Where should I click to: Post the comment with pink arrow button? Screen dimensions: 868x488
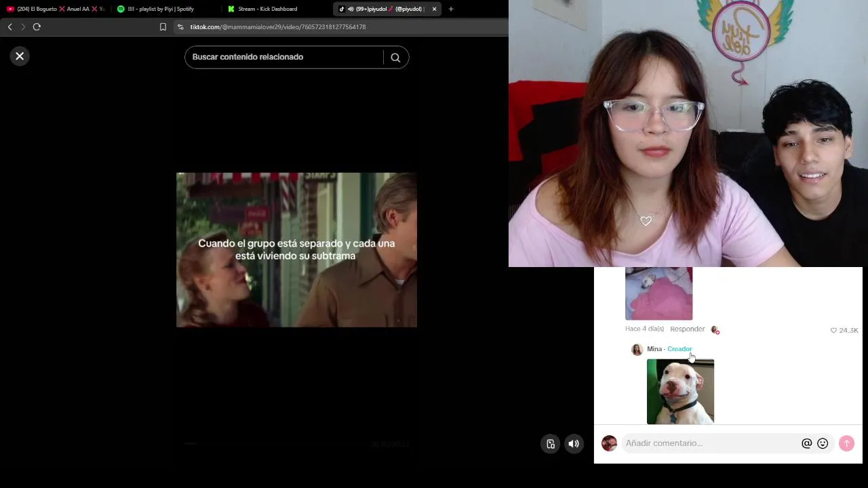tap(846, 443)
